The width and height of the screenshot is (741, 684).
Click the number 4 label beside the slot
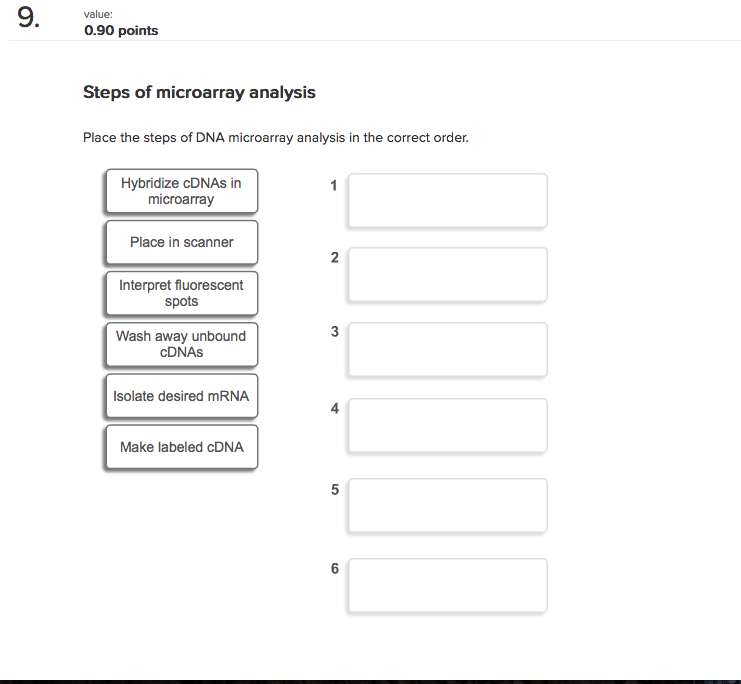[x=335, y=409]
